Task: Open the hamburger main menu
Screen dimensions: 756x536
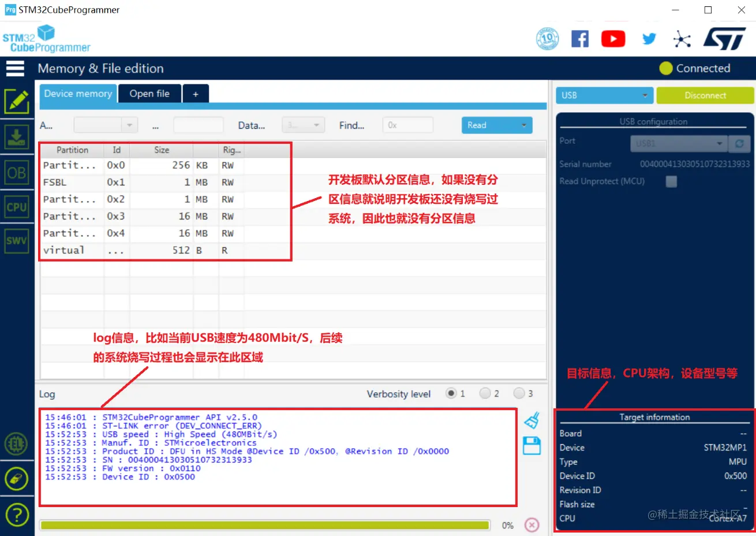Action: pos(15,68)
